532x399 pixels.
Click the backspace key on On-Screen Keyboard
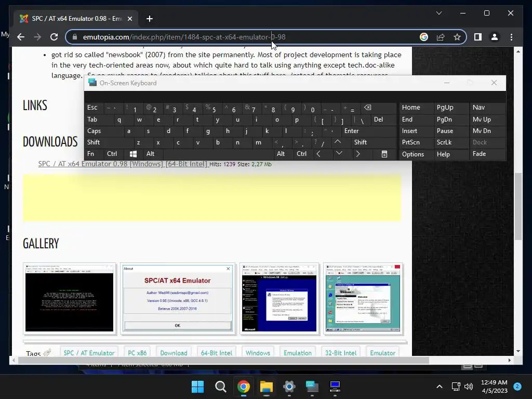pos(367,108)
